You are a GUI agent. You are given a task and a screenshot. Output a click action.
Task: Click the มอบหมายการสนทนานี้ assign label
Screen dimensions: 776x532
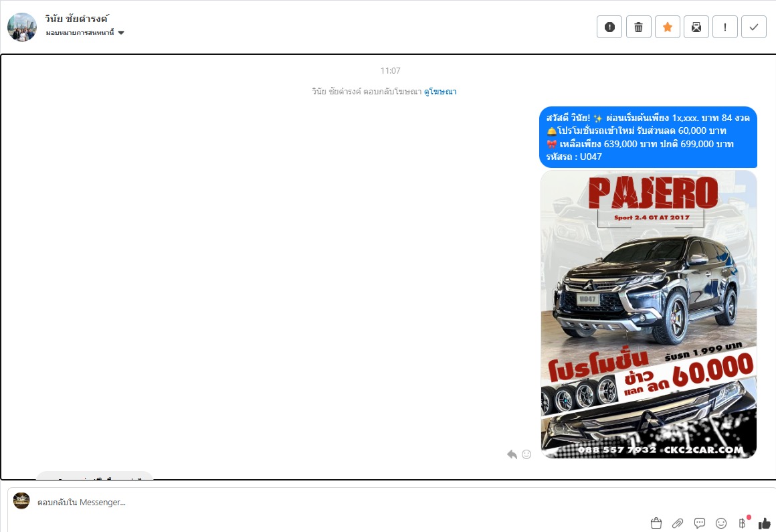pos(80,33)
